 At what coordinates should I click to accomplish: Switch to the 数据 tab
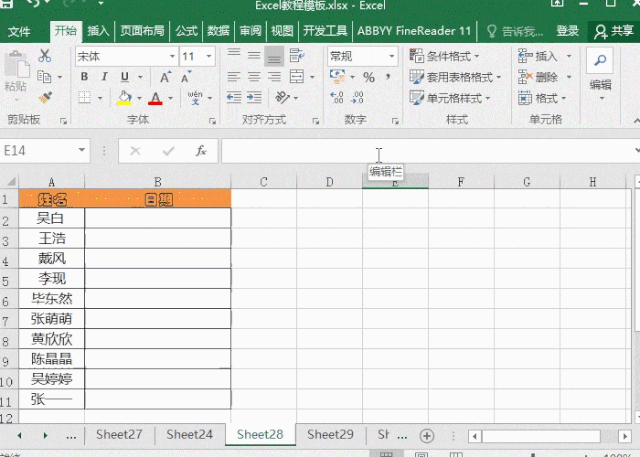(218, 31)
